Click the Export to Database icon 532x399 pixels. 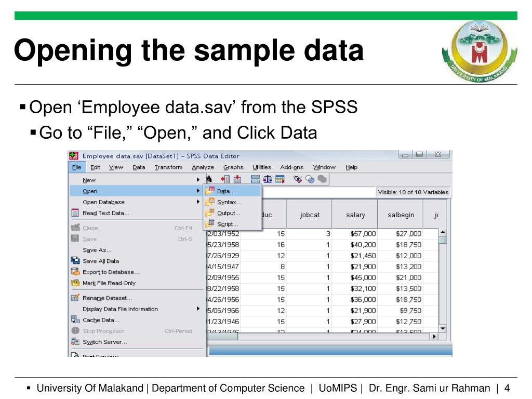[x=75, y=271]
